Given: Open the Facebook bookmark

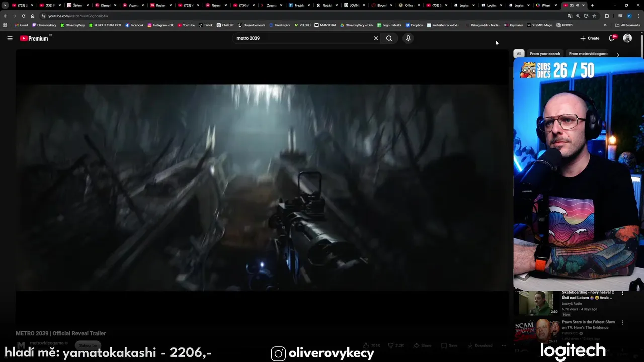Looking at the screenshot, I should (134, 25).
